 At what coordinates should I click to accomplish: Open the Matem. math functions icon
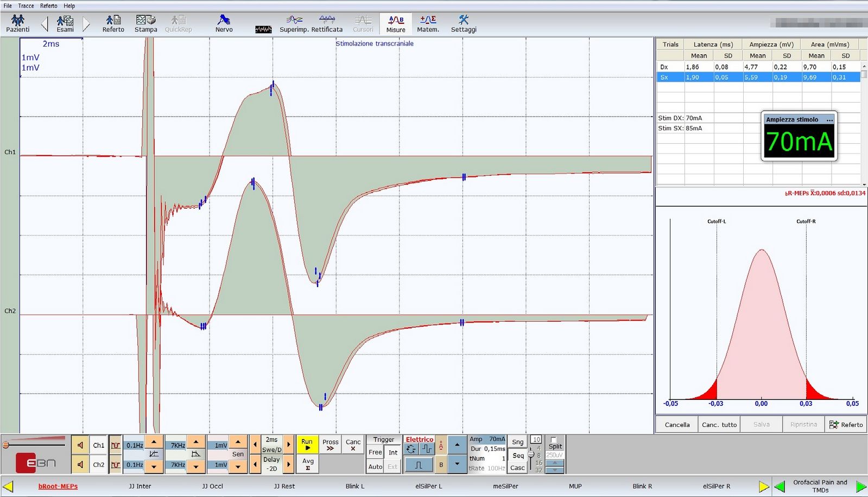[x=428, y=23]
